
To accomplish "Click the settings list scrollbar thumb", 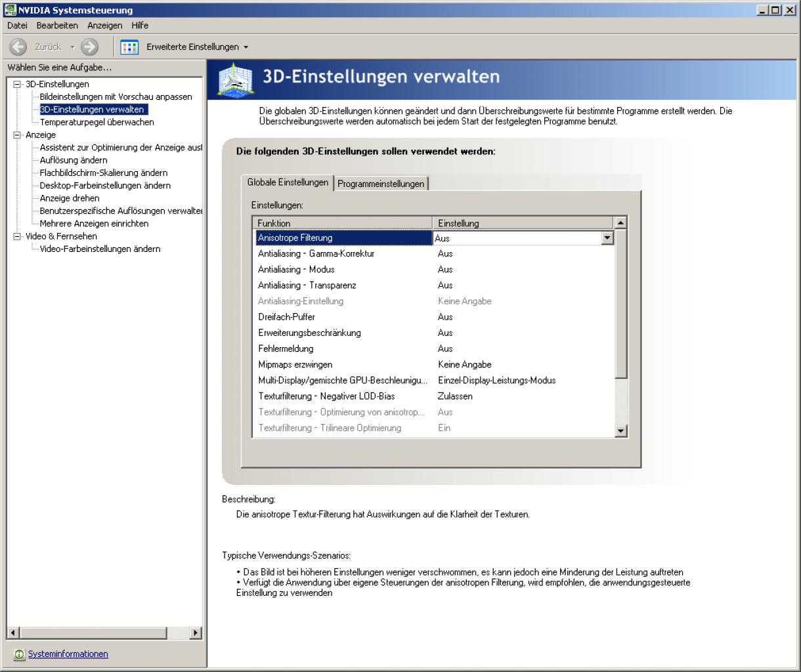I will coord(621,304).
